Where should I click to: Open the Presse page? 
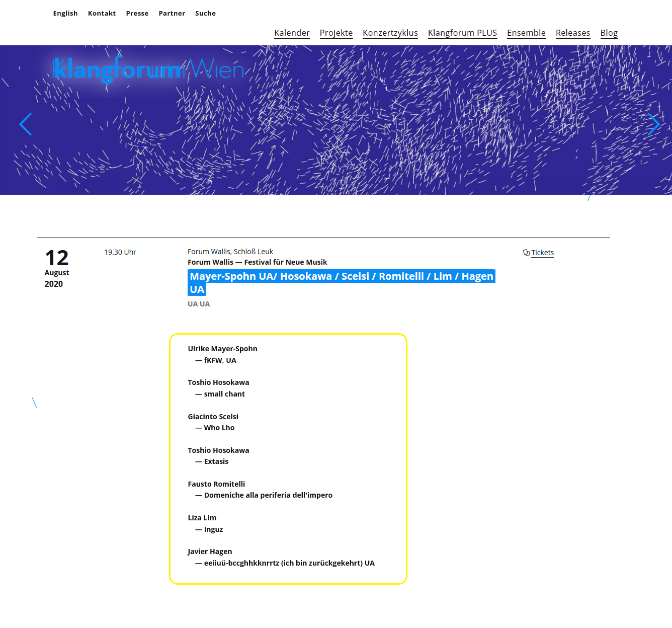[137, 14]
